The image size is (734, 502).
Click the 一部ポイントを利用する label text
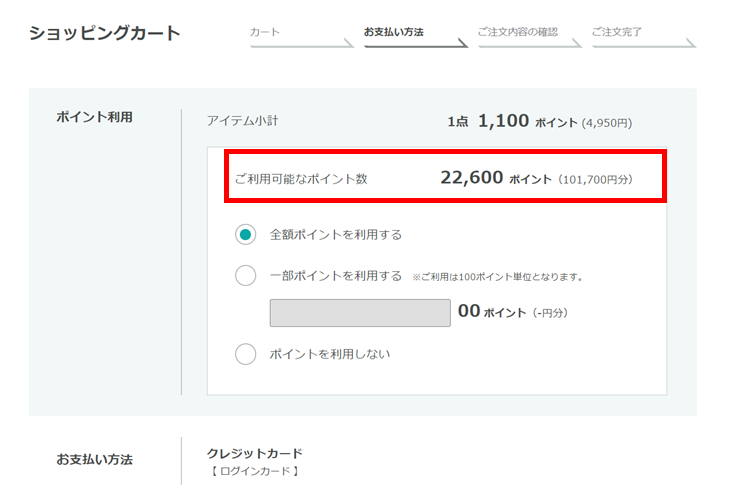(x=336, y=276)
